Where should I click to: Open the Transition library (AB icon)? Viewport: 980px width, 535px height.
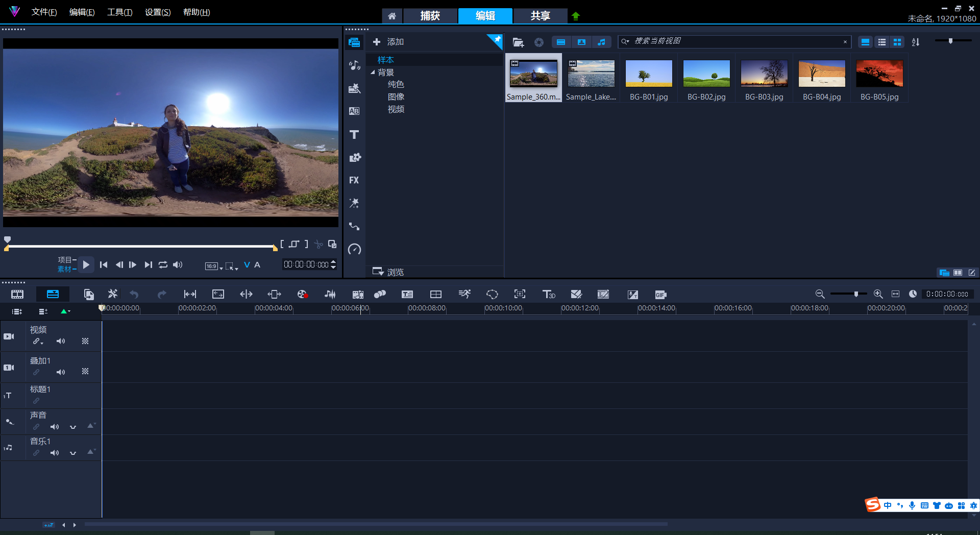click(x=354, y=111)
